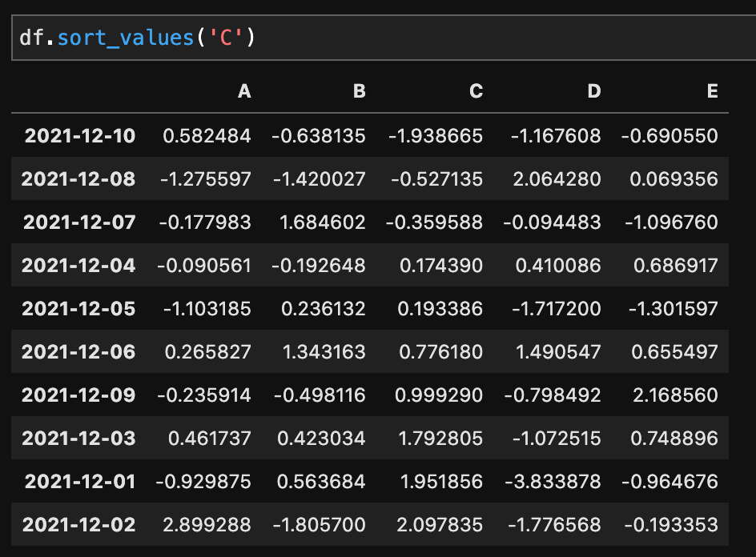Select column header E
This screenshot has width=756, height=557.
713,91
